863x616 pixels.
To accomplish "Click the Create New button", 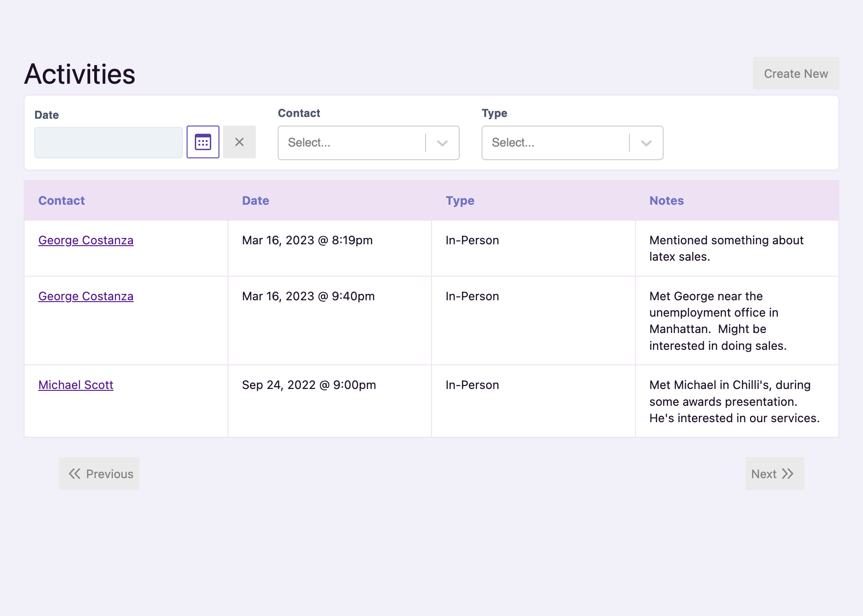I will pyautogui.click(x=796, y=73).
